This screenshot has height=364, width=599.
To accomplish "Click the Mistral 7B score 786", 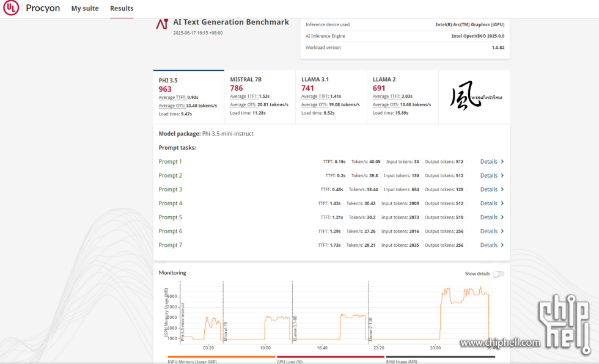I will [x=237, y=88].
